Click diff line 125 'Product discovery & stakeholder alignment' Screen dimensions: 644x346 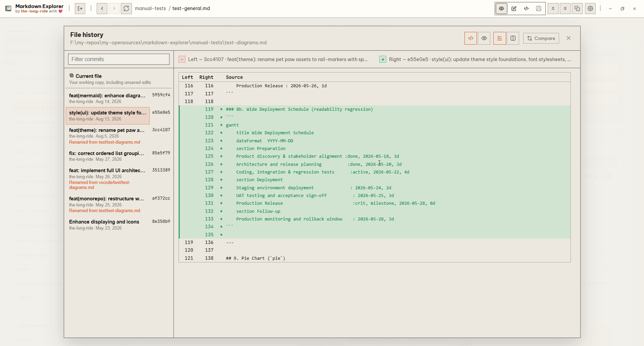pyautogui.click(x=375, y=156)
